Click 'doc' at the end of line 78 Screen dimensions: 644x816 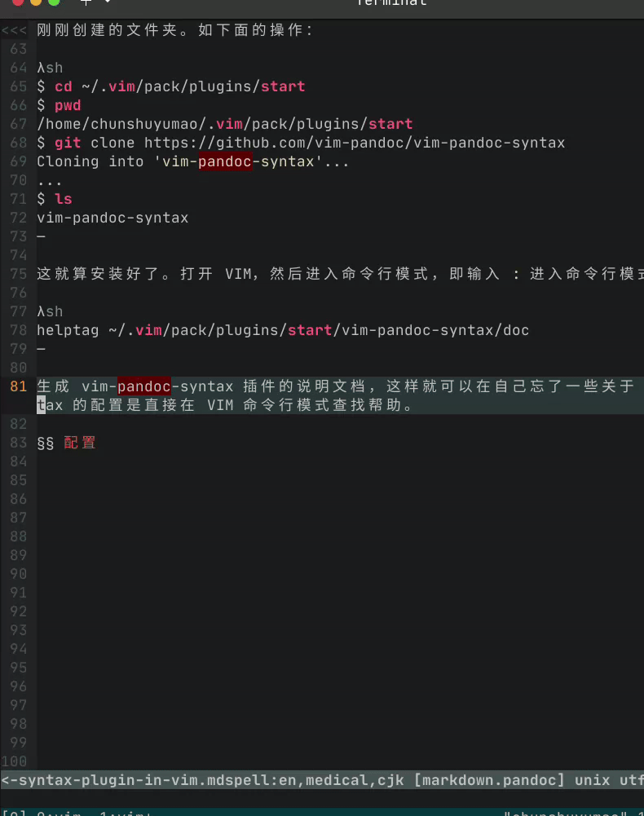pyautogui.click(x=516, y=330)
